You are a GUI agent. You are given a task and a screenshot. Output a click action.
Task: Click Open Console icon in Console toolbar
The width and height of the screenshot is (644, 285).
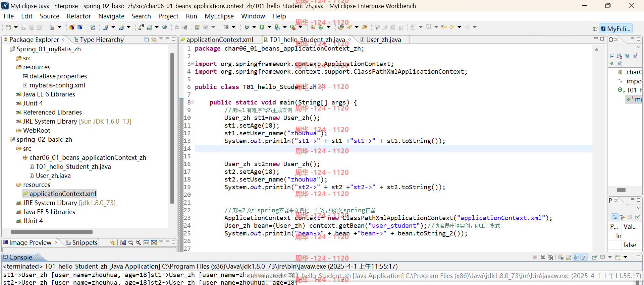(x=618, y=257)
